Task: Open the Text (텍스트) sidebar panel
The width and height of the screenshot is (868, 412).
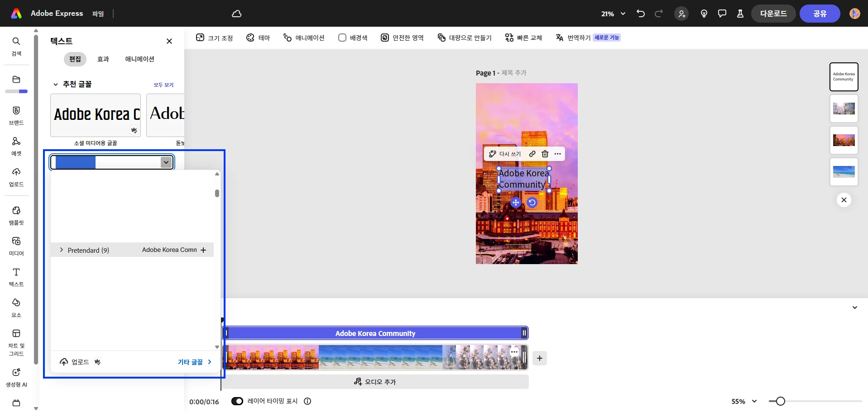Action: [16, 277]
